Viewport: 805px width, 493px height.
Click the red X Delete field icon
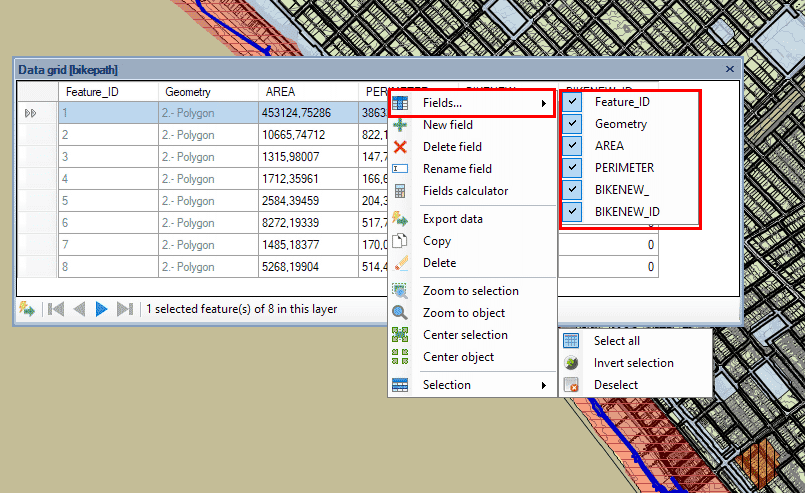coord(400,147)
